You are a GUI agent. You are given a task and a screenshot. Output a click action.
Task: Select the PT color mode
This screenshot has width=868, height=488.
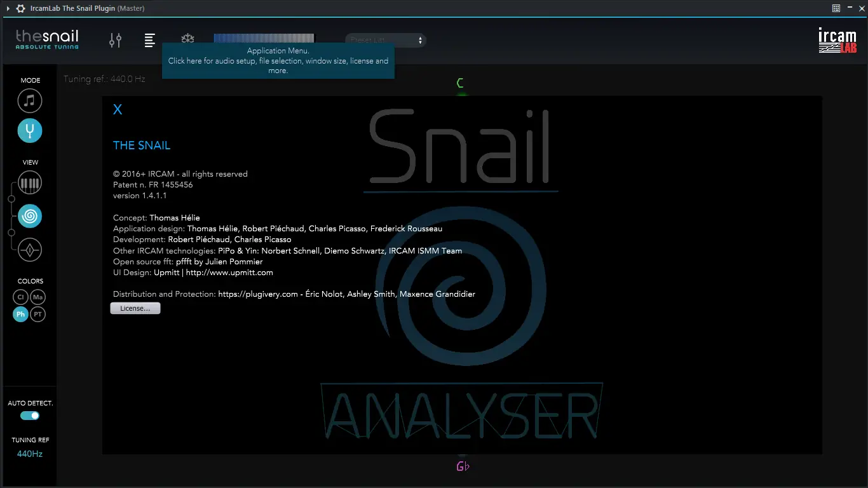(x=38, y=314)
